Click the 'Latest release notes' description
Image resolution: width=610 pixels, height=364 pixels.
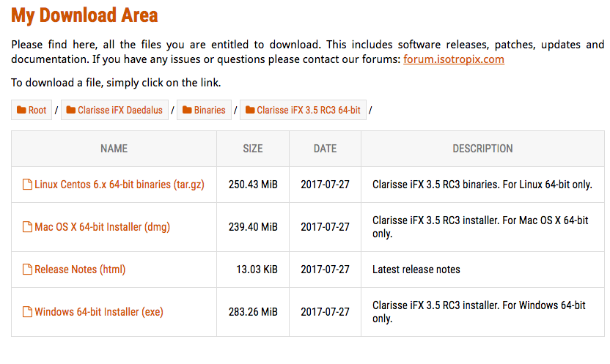click(x=416, y=270)
